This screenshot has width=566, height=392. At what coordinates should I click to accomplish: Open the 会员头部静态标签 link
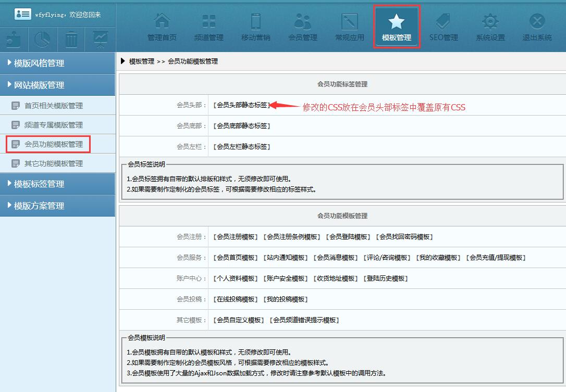[242, 105]
